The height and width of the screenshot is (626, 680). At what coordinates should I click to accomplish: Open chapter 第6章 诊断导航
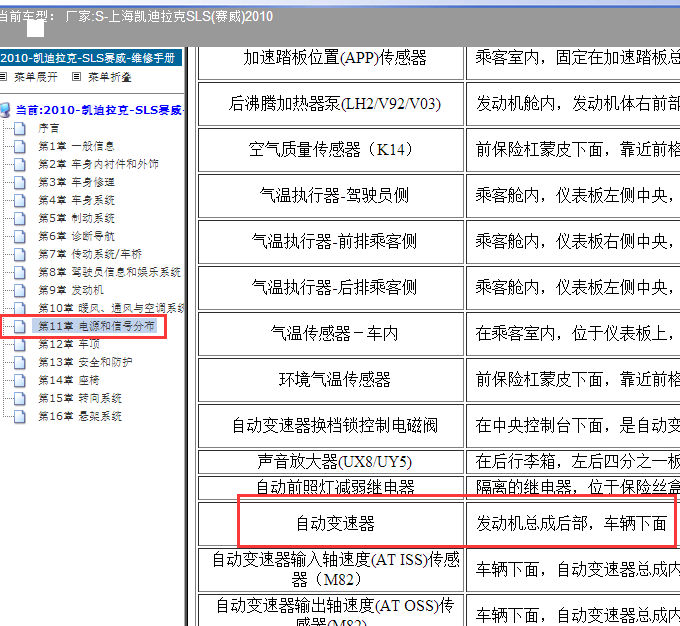click(76, 236)
